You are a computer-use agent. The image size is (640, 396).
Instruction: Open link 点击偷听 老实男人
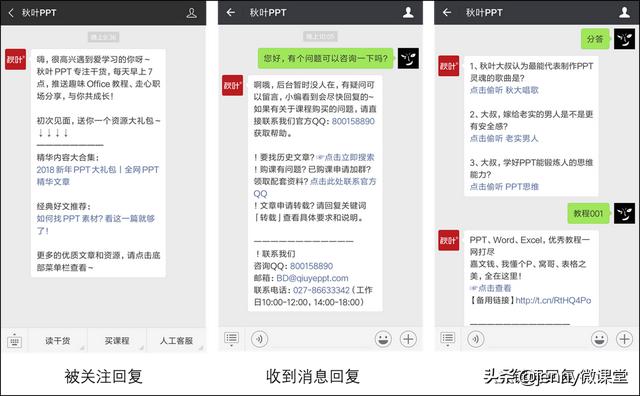[504, 138]
